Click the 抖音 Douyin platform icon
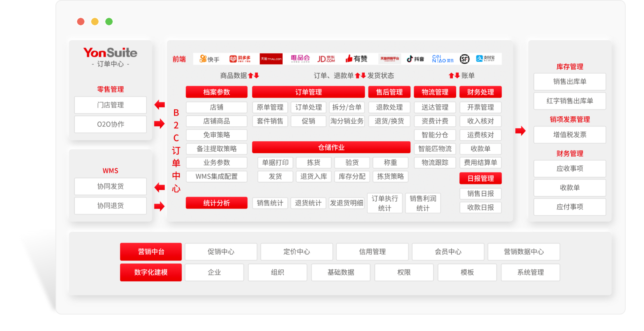Image resolution: width=644 pixels, height=331 pixels. (416, 59)
